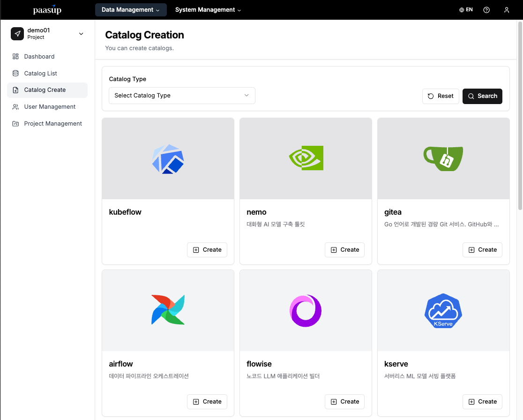The width and height of the screenshot is (523, 420).
Task: Click the kserve card title
Action: click(396, 364)
